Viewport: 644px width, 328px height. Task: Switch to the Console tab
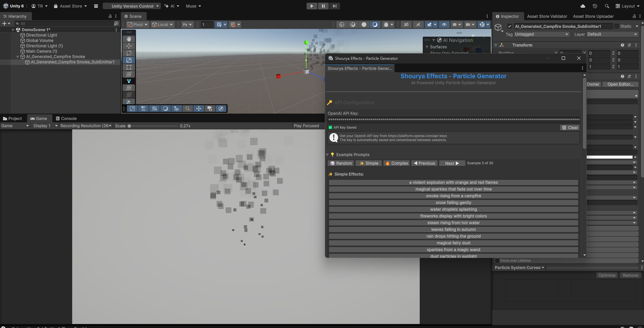click(66, 119)
